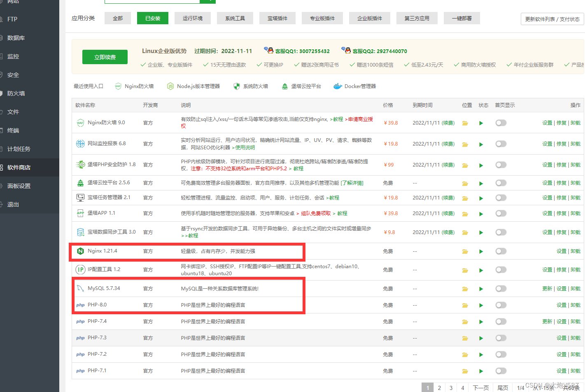Image resolution: width=585 pixels, height=392 pixels.
Task: Click 下一页 pagination link
Action: point(481,387)
